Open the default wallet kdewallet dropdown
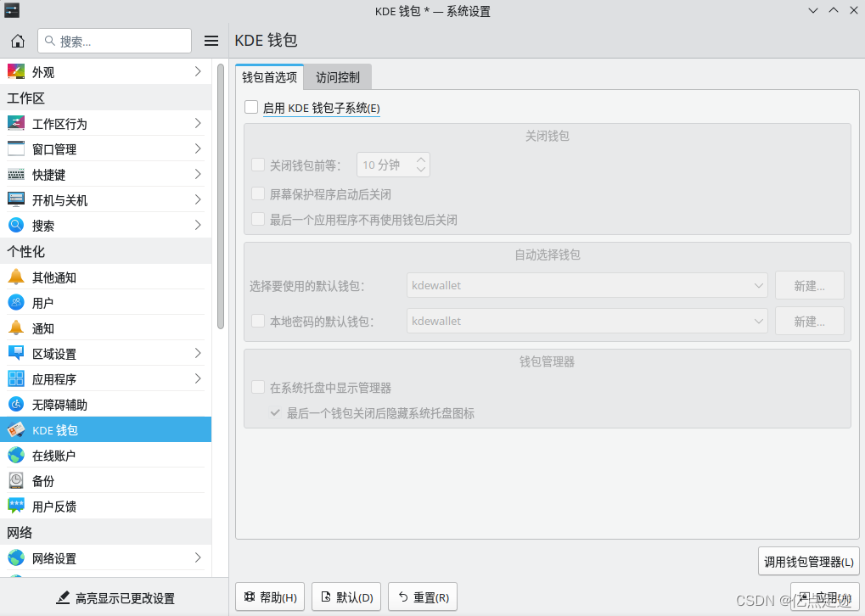Image resolution: width=865 pixels, height=616 pixels. tap(587, 286)
